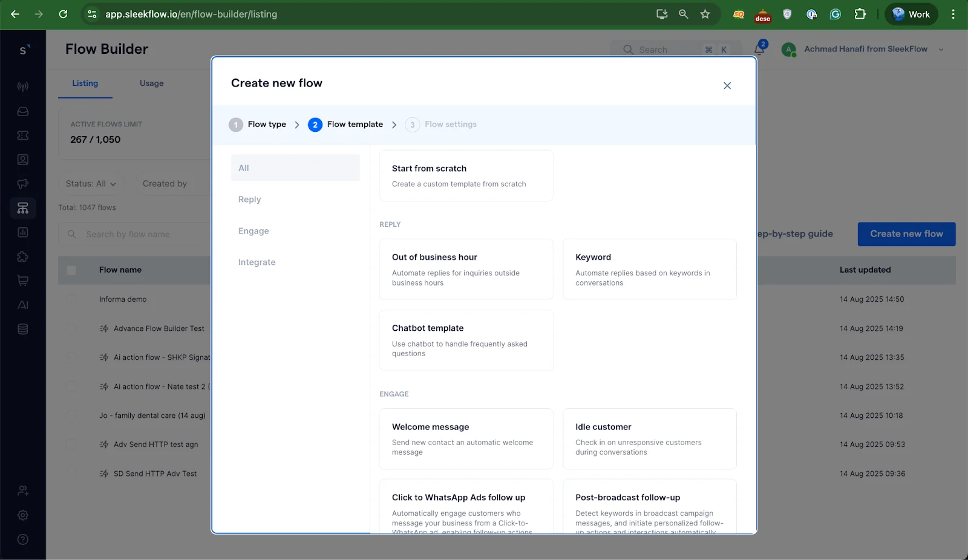This screenshot has width=968, height=560.
Task: Check the box for Advance Flow Builder Test
Action: [71, 328]
